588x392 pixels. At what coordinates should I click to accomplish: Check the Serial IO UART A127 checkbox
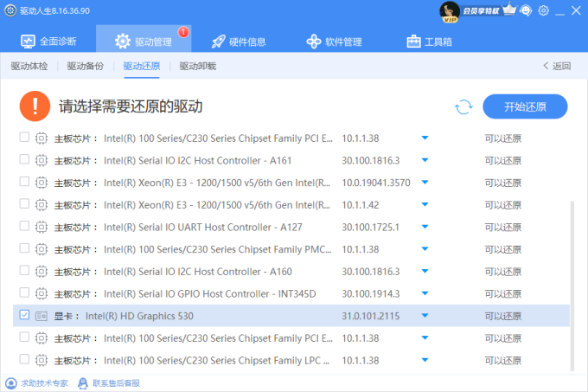(x=24, y=226)
